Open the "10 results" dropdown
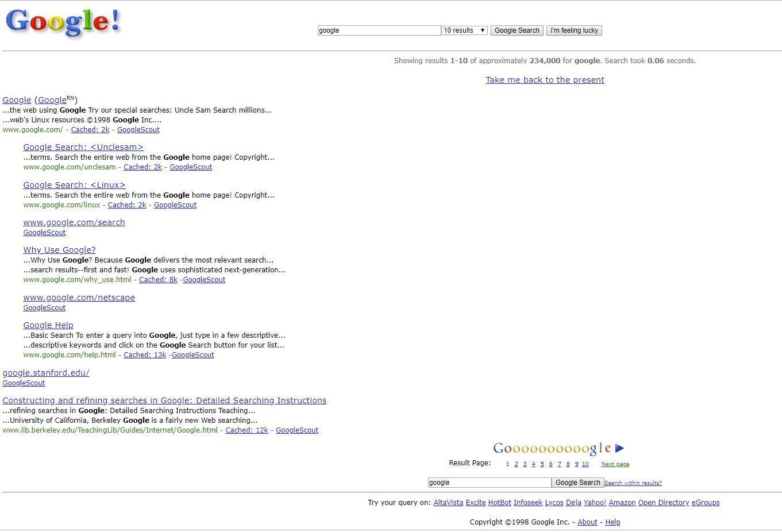Viewport: 782px width, 532px height. (465, 30)
